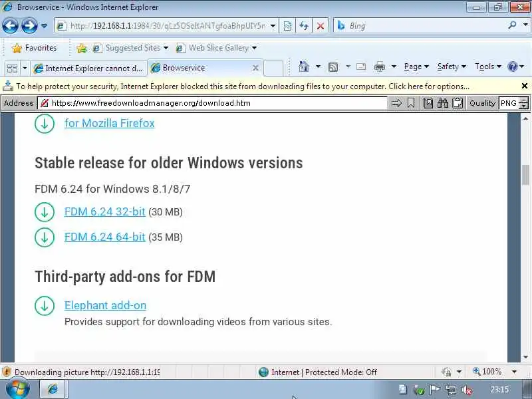Click the Read Mail envelope icon
The image size is (532, 399).
click(x=361, y=67)
